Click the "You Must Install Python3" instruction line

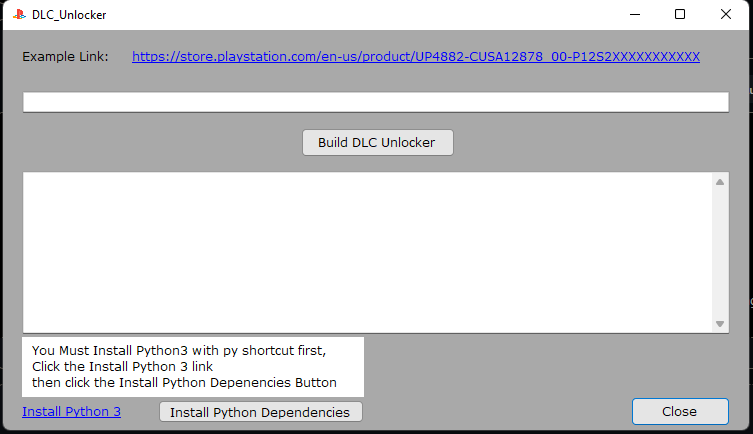[x=179, y=350]
